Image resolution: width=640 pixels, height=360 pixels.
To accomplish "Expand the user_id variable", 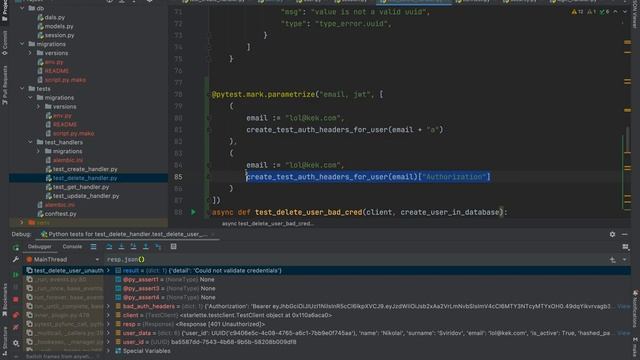I will pos(108,342).
